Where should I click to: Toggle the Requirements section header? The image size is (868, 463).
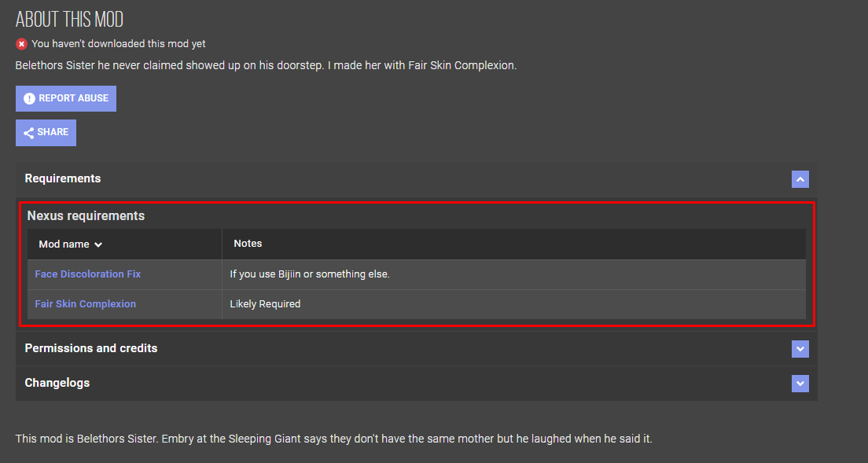click(x=63, y=178)
